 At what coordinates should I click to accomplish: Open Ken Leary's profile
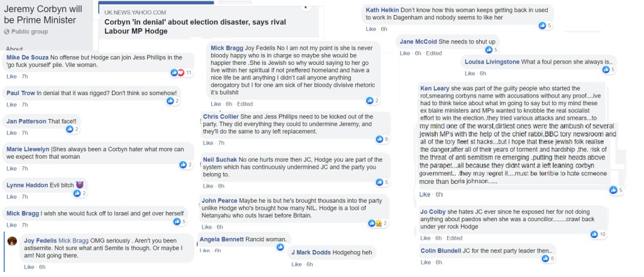click(433, 88)
